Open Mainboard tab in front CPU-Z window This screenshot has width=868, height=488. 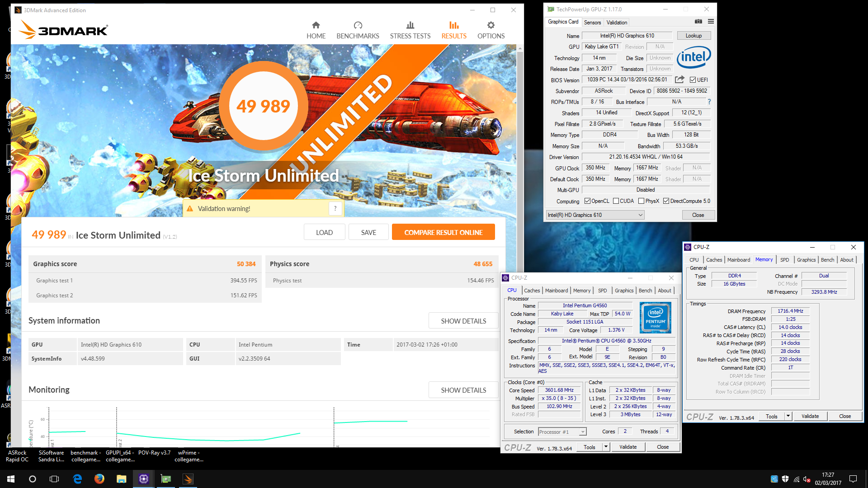(x=557, y=291)
